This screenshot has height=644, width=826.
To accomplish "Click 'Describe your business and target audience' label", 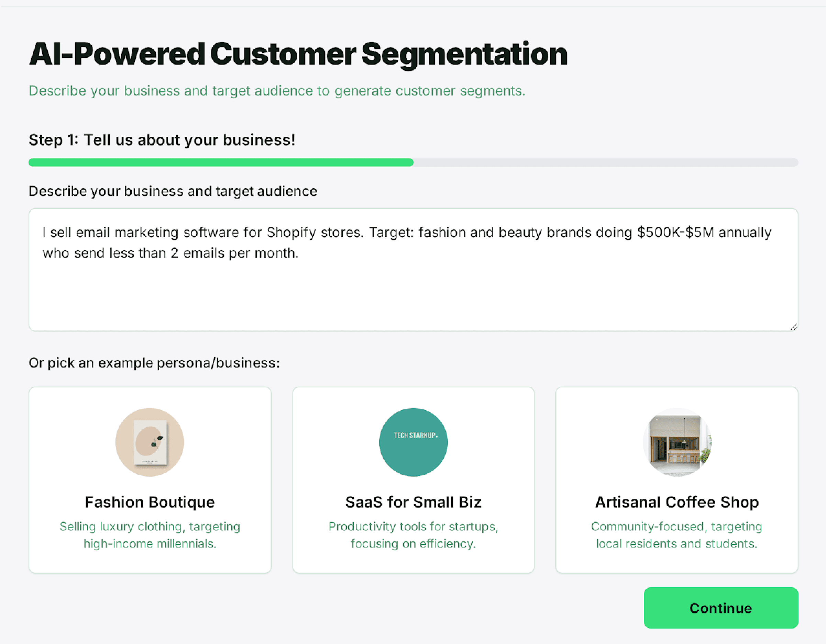I will (173, 191).
